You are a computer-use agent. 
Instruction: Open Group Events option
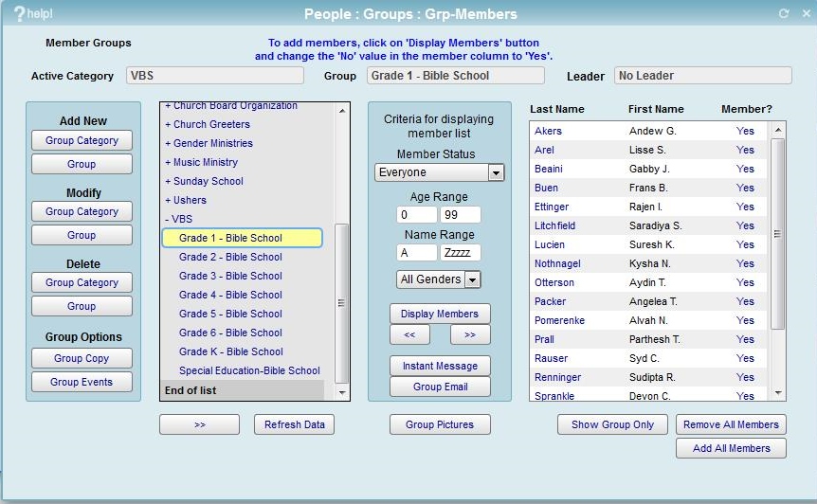pos(82,382)
